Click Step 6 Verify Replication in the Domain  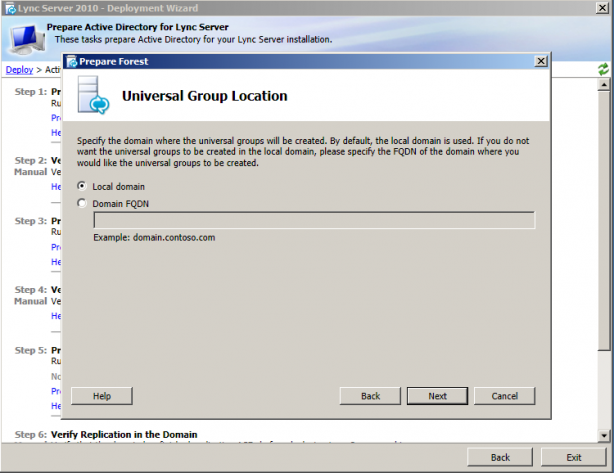[124, 434]
